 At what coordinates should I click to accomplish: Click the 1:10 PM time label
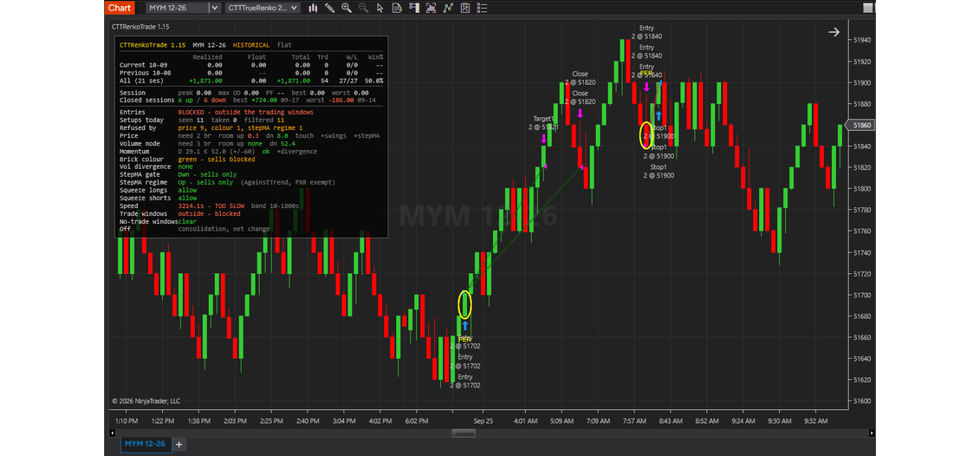tap(127, 421)
